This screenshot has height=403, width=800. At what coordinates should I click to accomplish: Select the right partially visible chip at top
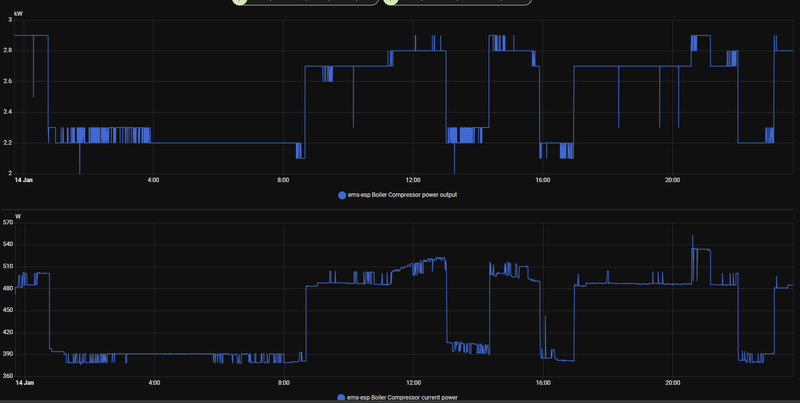(x=457, y=2)
